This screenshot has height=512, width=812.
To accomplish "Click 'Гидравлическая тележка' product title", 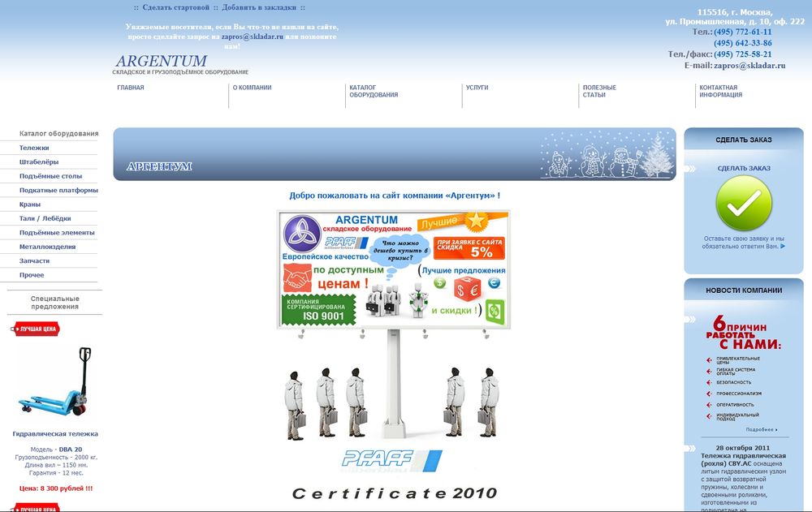I will 55,434.
